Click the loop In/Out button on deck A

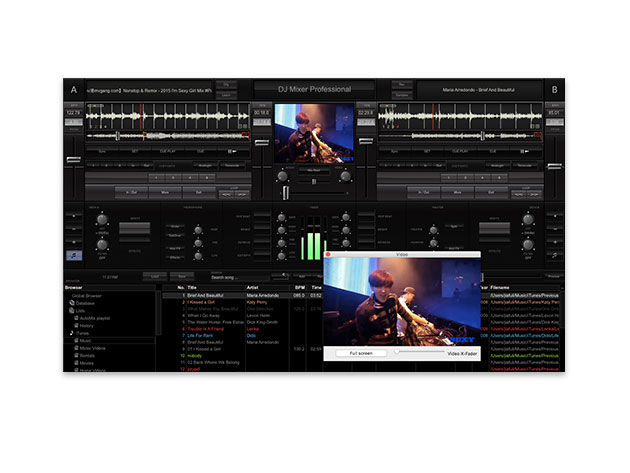pyautogui.click(x=131, y=192)
